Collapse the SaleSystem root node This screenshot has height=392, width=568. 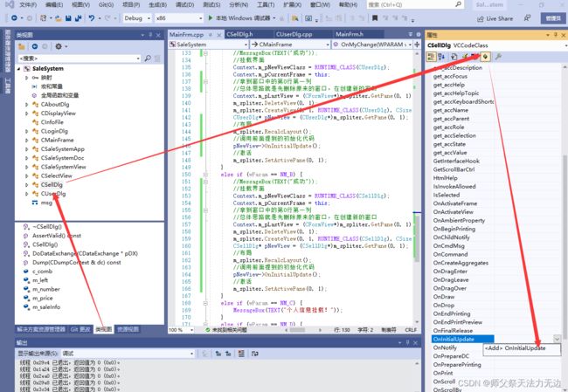point(19,69)
